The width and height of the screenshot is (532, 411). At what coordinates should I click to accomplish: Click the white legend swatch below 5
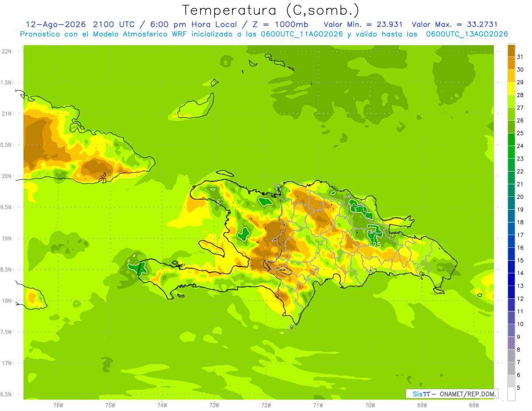point(511,394)
